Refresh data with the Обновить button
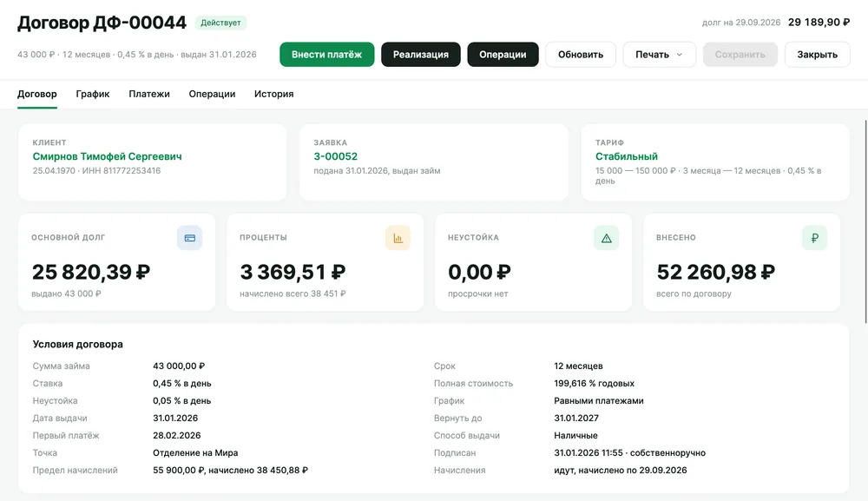 pos(581,55)
